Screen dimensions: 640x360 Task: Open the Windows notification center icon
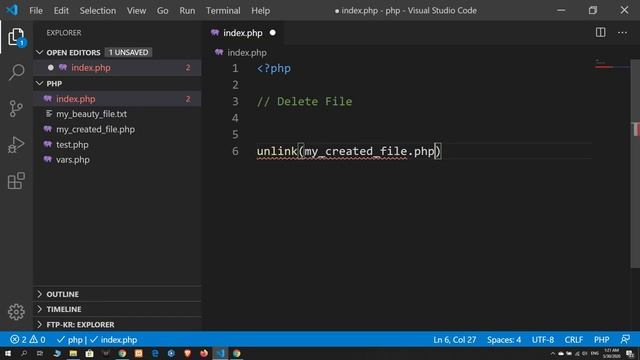[x=630, y=354]
